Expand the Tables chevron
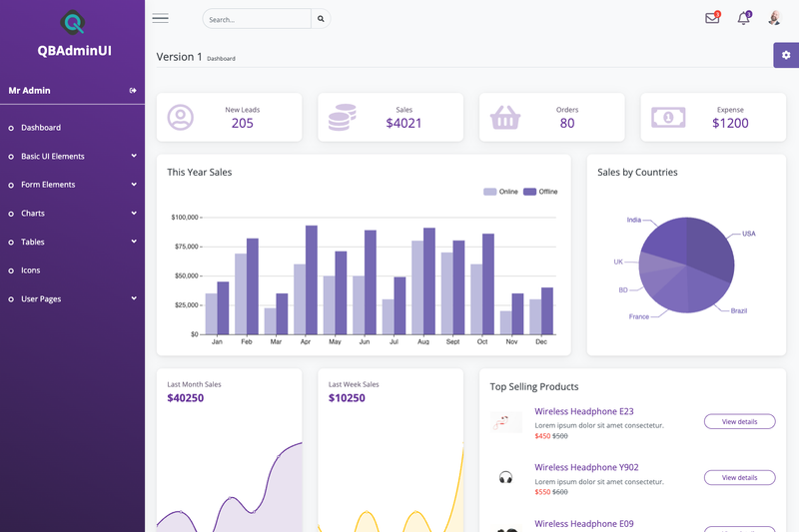Screen dimensions: 799x532 [134, 242]
